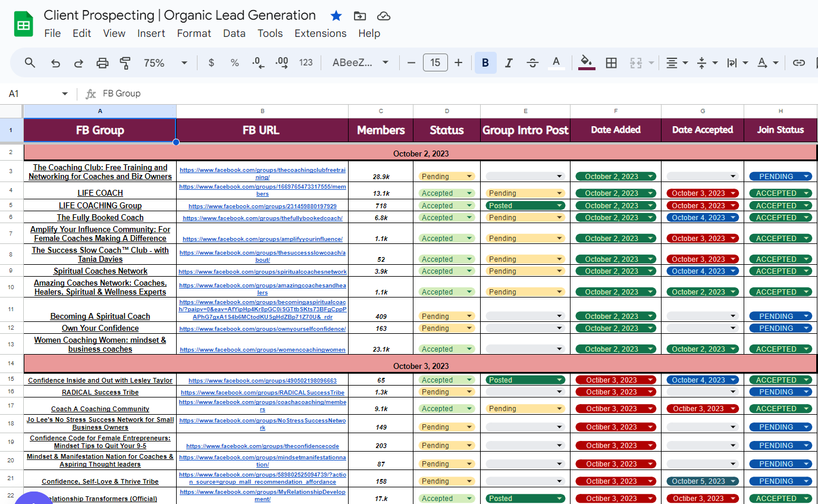Image resolution: width=818 pixels, height=504 pixels.
Task: Increase decimal places
Action: coord(282,62)
